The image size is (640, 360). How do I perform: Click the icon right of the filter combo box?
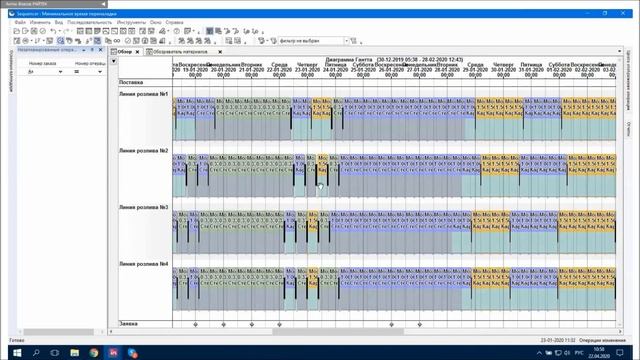click(353, 40)
